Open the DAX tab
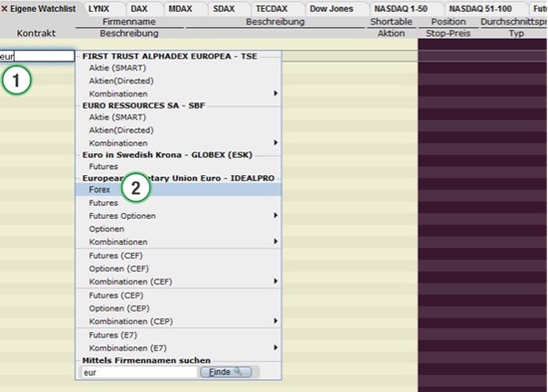This screenshot has width=548, height=392. 138,8
